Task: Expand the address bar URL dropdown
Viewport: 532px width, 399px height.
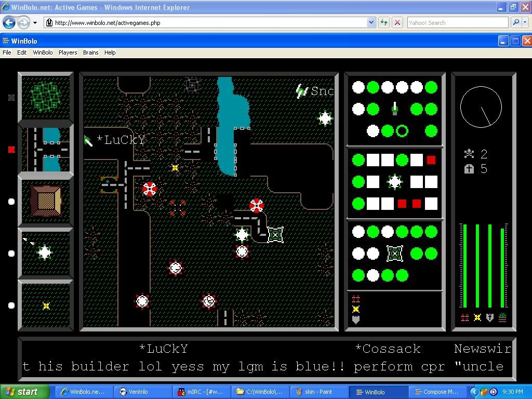Action: 371,23
